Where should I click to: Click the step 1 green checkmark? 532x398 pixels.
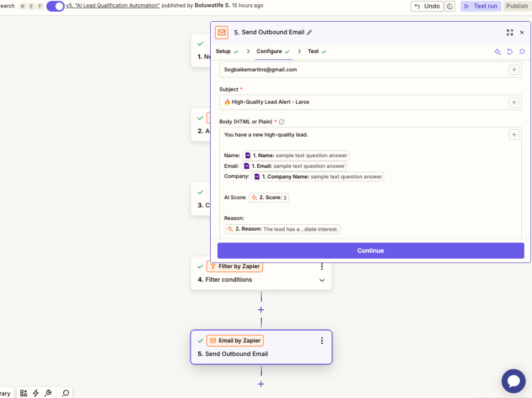[200, 44]
